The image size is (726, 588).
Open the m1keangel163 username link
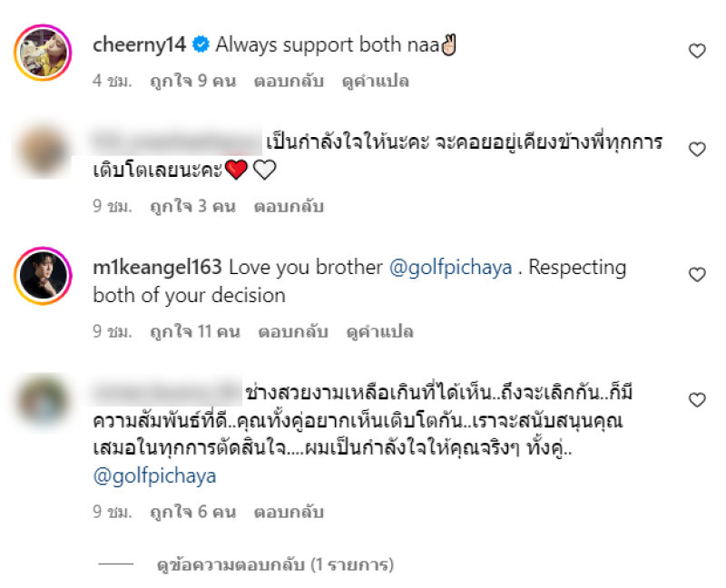(x=157, y=268)
